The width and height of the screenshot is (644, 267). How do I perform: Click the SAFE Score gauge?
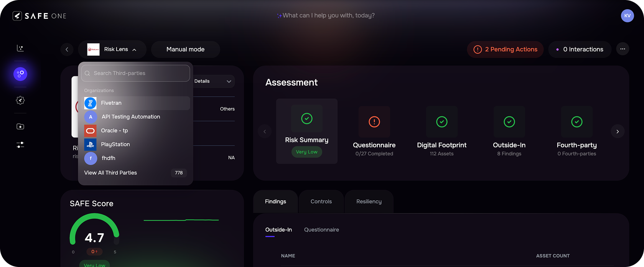[x=94, y=229]
